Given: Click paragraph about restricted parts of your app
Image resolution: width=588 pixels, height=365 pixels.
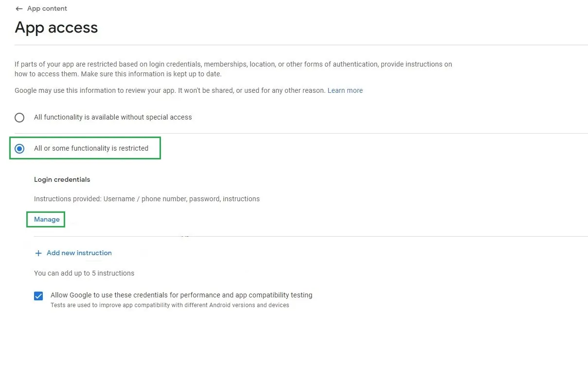Looking at the screenshot, I should (x=233, y=69).
